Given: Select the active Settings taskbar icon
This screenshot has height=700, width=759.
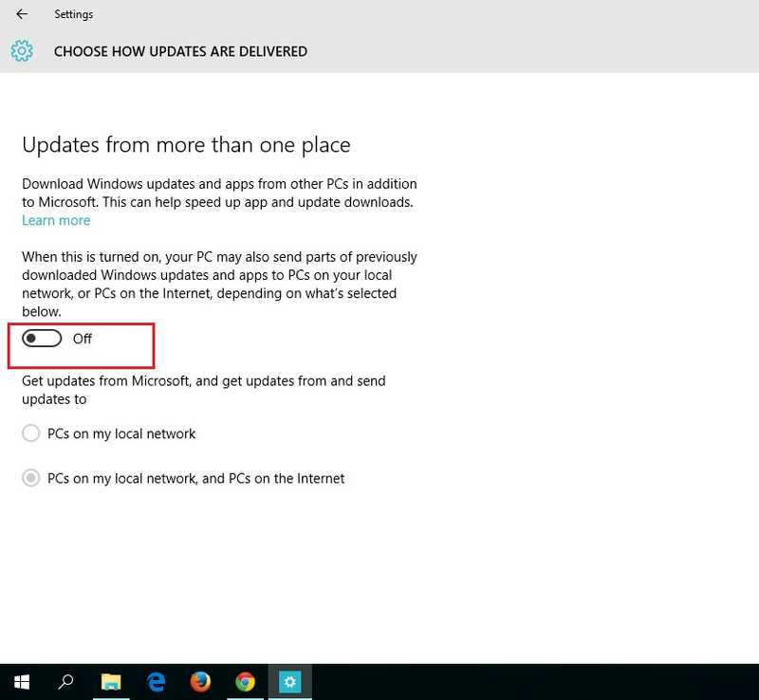Looking at the screenshot, I should point(289,681).
